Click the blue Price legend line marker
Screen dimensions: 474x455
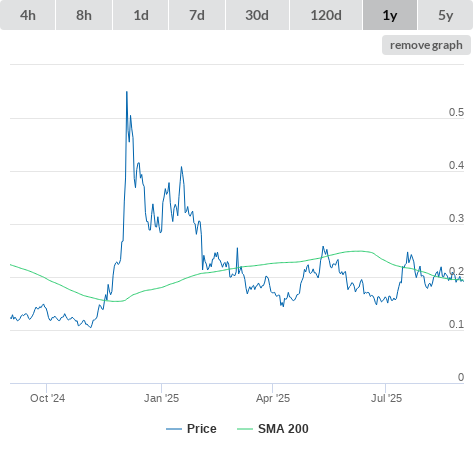174,429
